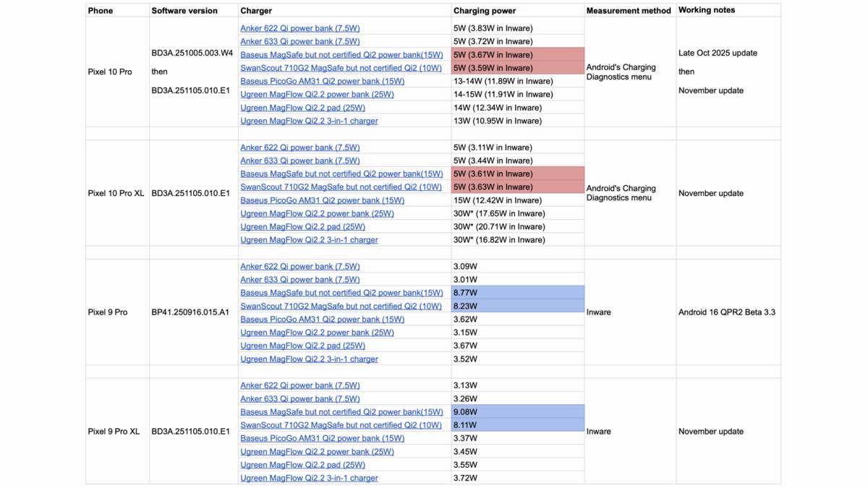Click Ugreen 3-in-1 charger link beside 13W (10.95W) cell

309,121
